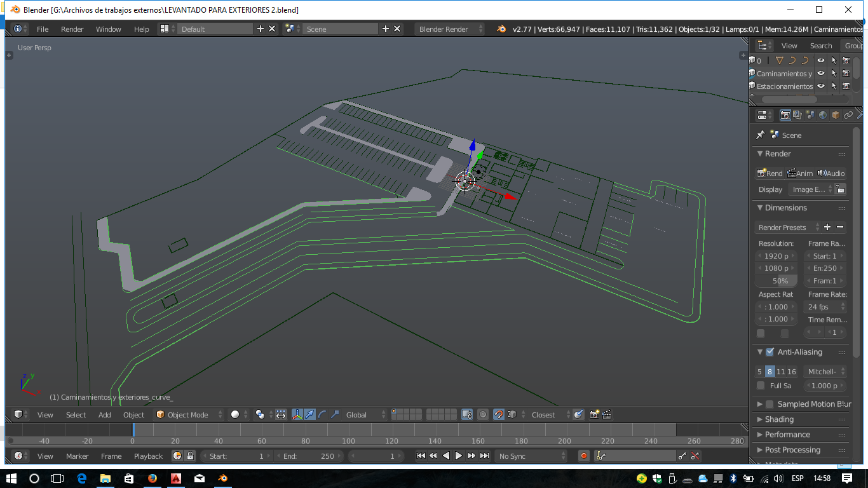Image resolution: width=868 pixels, height=488 pixels.
Task: Click the Audio mixdown button
Action: 831,173
